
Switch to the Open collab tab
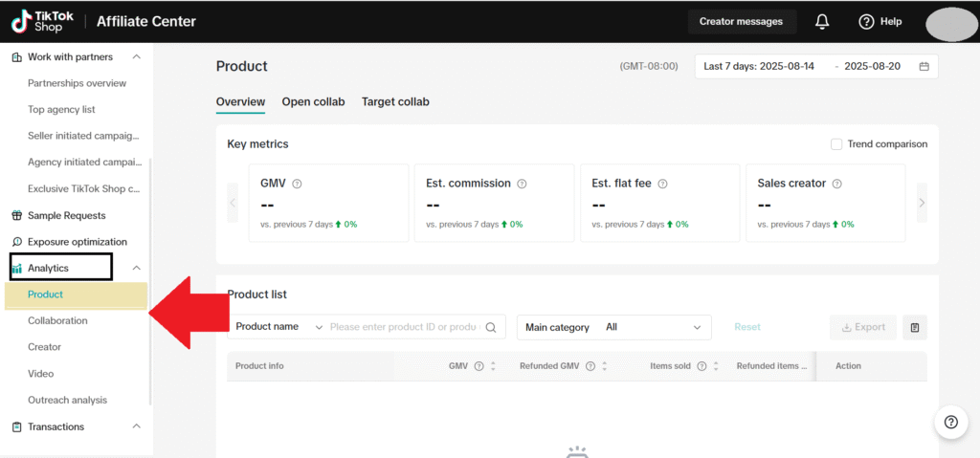coord(313,101)
